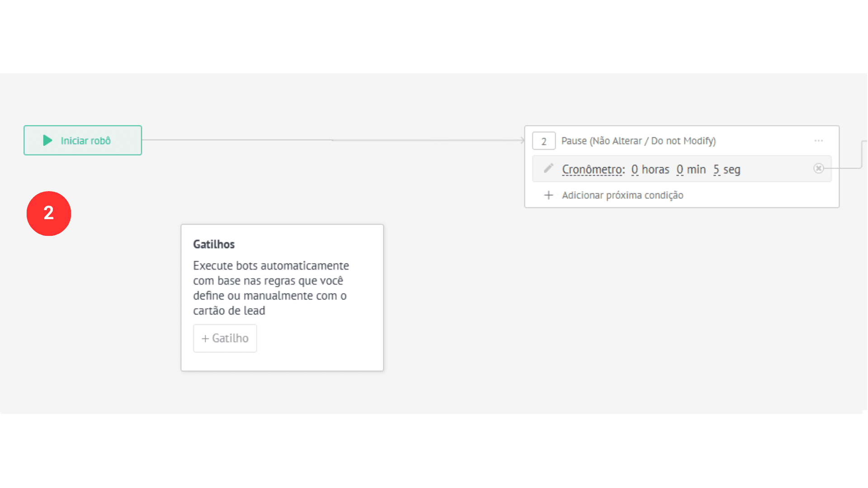Add a trigger with the + Gatilho button
This screenshot has width=868, height=488.
tap(225, 338)
